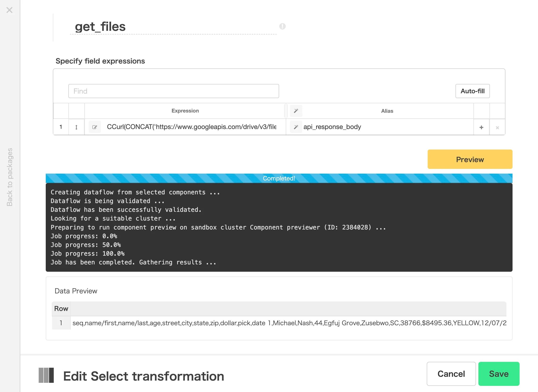Screen dimensions: 538x392
Task: Click Back to packages sidebar link
Action: 9,177
